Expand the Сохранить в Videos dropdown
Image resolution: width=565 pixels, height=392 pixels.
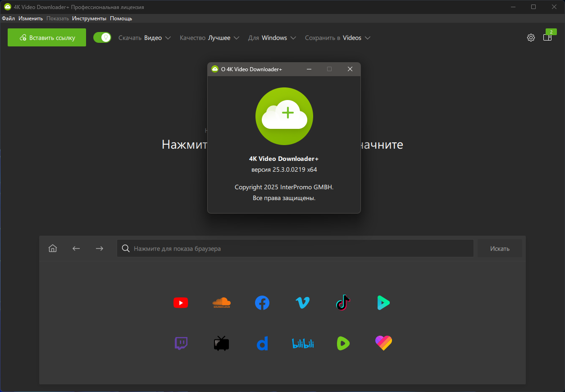point(337,38)
